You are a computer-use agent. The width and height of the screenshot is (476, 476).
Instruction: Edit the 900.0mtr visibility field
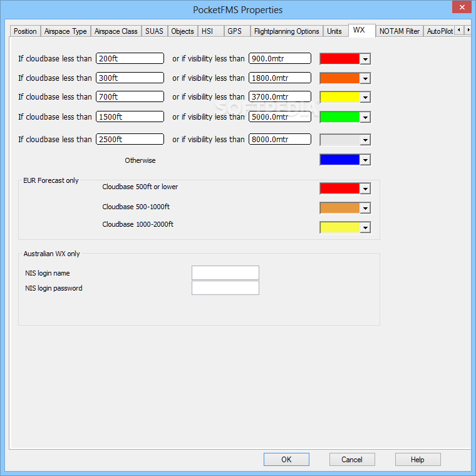point(280,58)
